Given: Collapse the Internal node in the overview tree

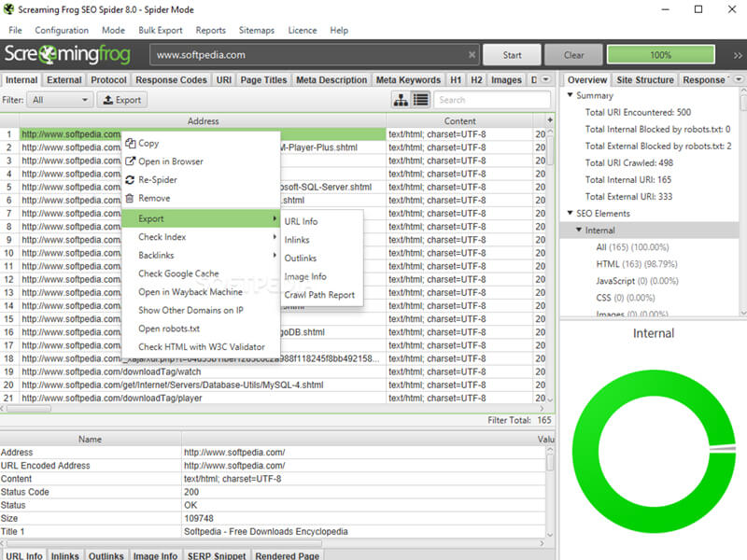Looking at the screenshot, I should (579, 230).
